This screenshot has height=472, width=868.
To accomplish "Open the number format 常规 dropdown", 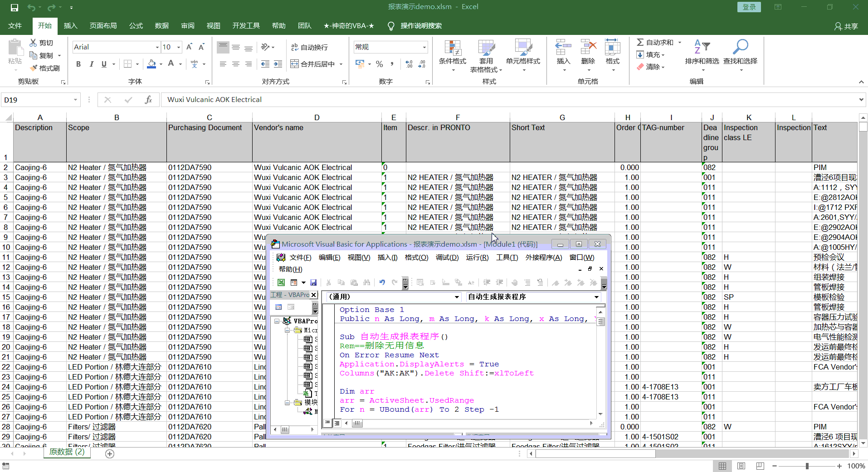I will [x=424, y=47].
